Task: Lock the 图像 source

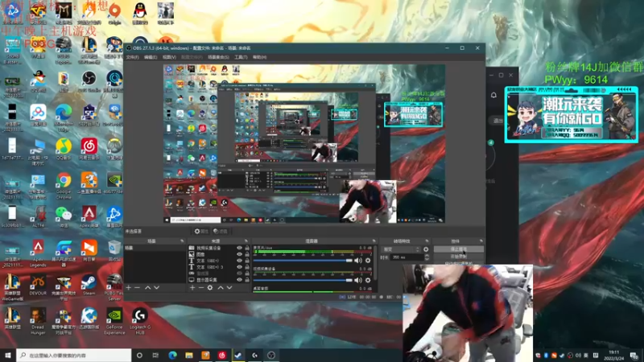Action: (x=247, y=254)
